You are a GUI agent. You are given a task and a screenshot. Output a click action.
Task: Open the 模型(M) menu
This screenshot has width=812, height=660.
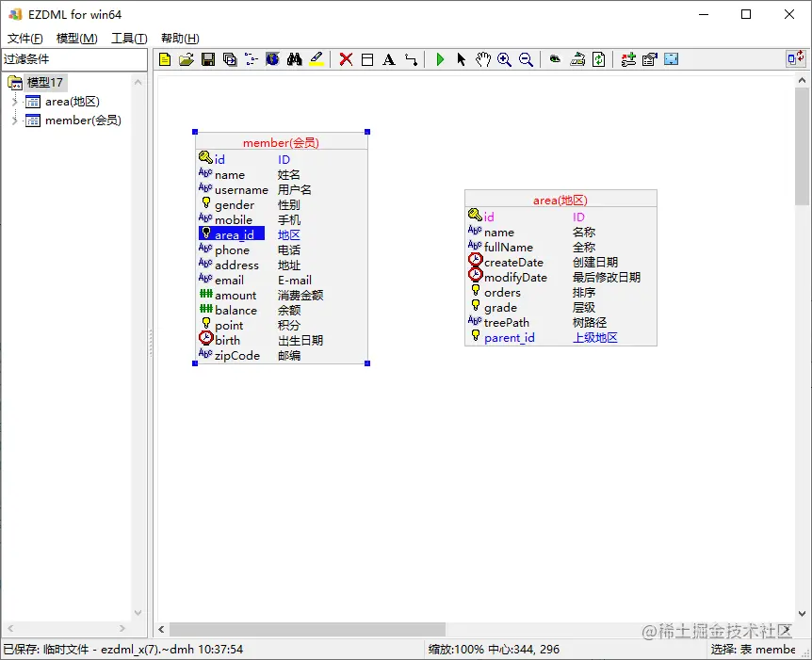[x=76, y=39]
